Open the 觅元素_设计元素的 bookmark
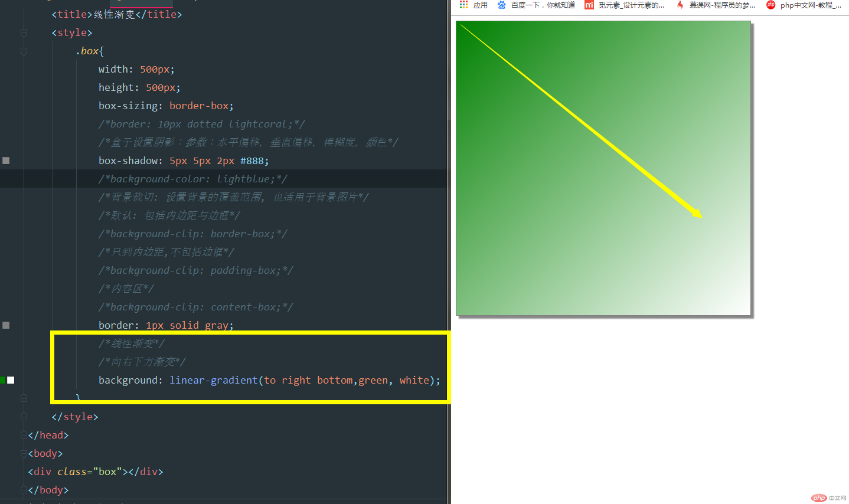The image size is (849, 504). point(632,5)
